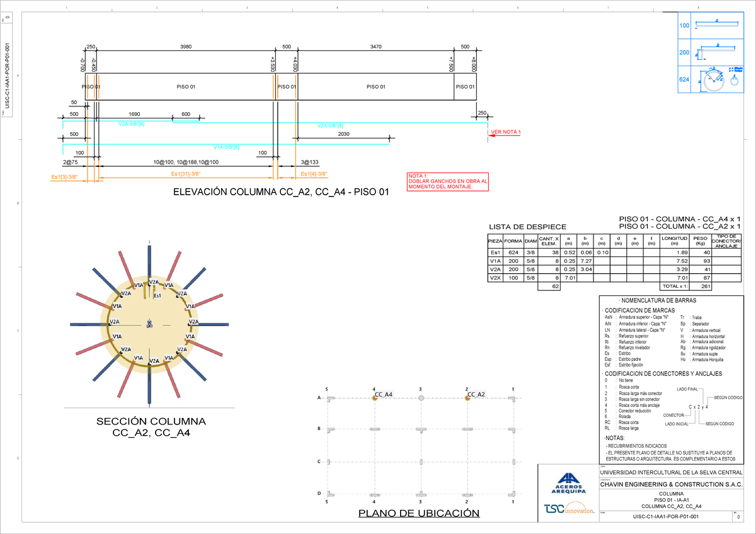Click the '3@133' stirrup spacing label
Image resolution: width=756 pixels, height=534 pixels.
point(309,162)
